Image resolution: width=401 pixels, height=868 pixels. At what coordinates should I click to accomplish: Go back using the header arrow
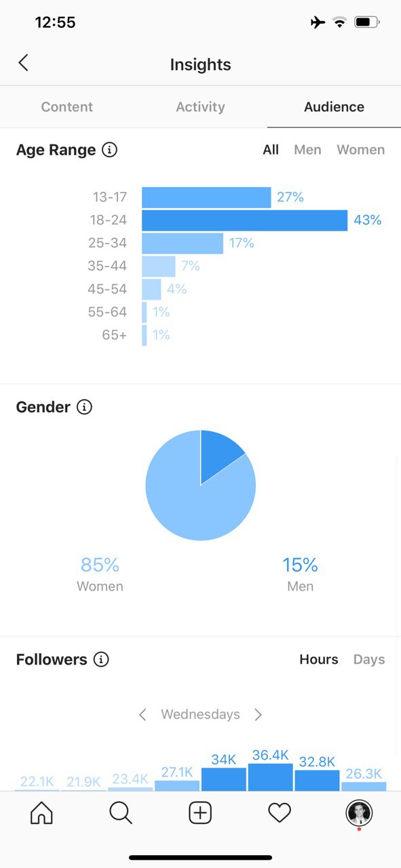23,64
